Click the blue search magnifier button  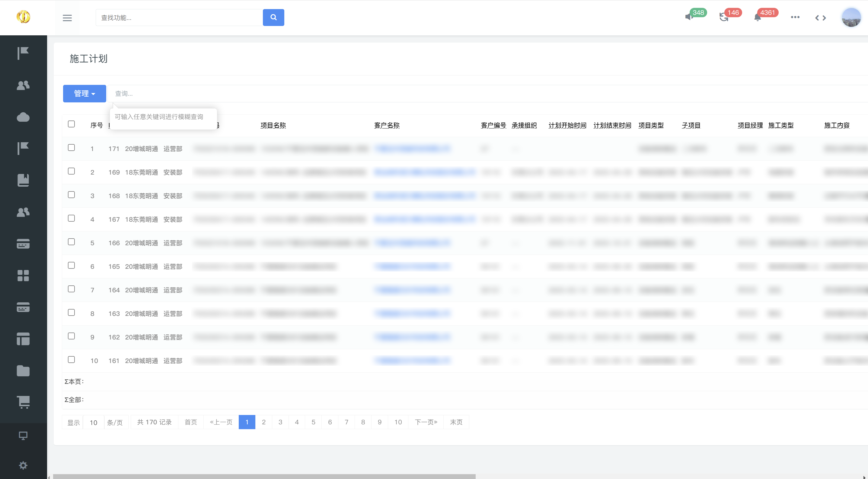pyautogui.click(x=273, y=18)
